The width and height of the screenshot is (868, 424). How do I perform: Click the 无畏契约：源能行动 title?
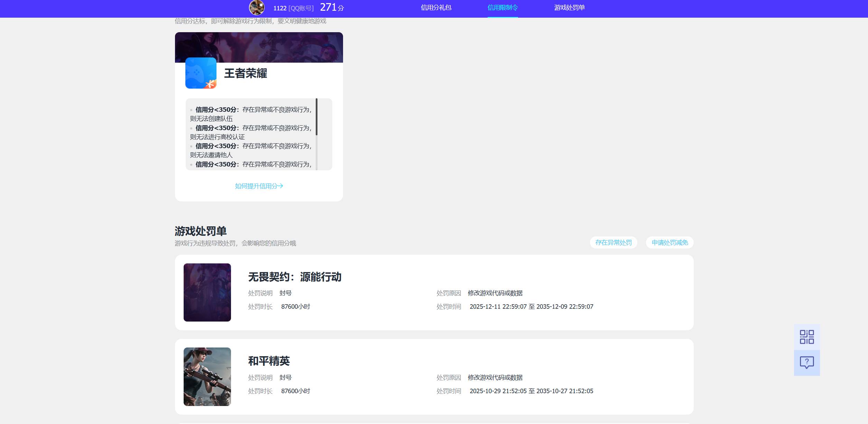(x=295, y=277)
